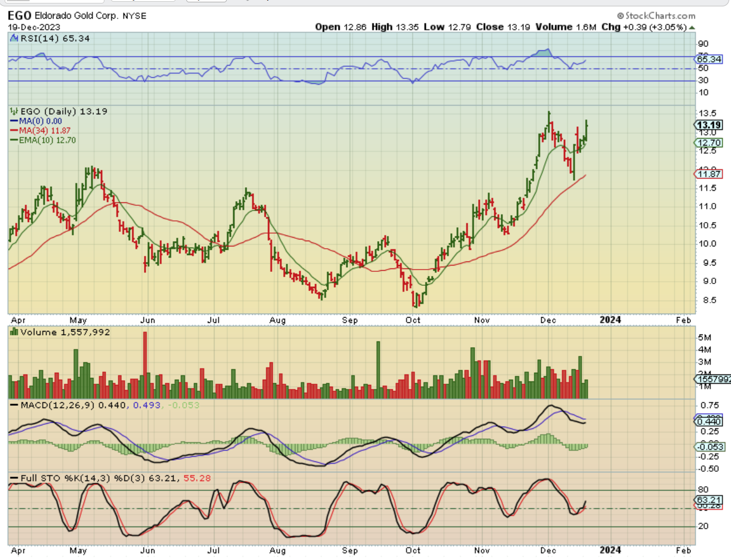This screenshot has height=560, width=731.
Task: Click the Volume 1.6M value in the header
Action: [x=566, y=27]
